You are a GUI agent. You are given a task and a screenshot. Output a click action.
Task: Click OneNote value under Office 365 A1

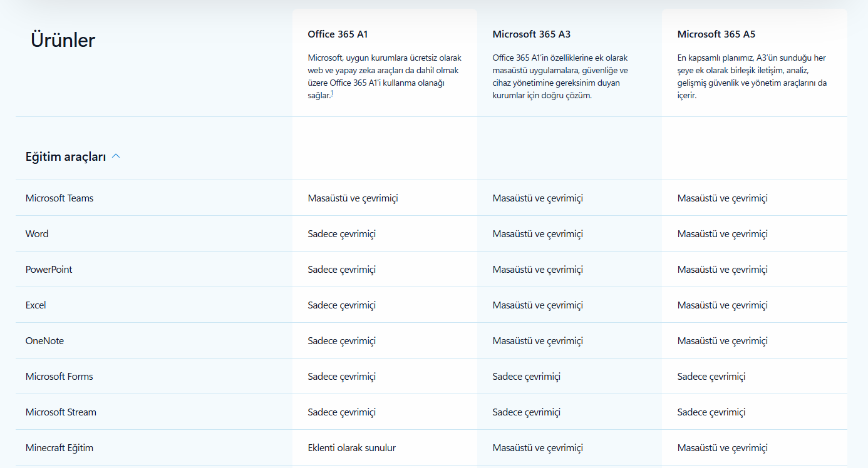tap(342, 341)
